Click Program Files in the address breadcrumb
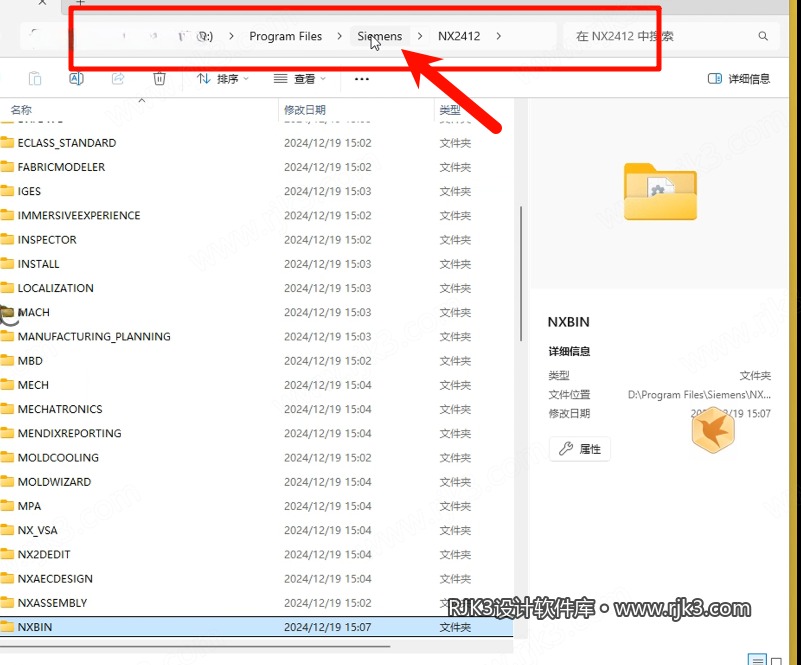Viewport: 801px width, 665px height. pyautogui.click(x=286, y=36)
